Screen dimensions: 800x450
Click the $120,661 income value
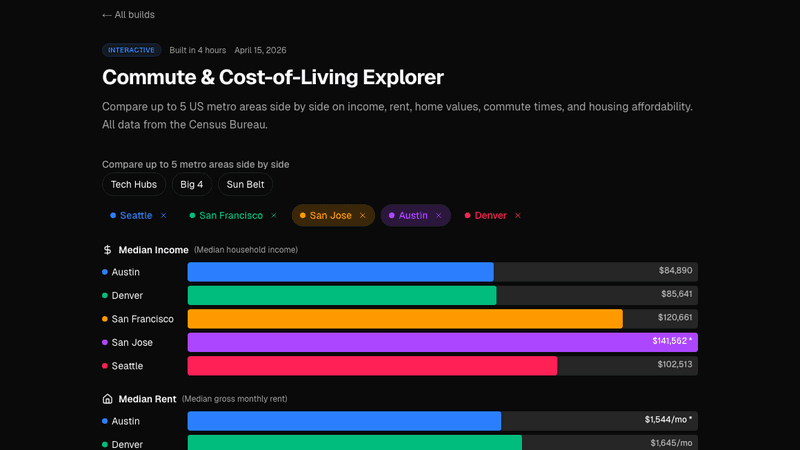pyautogui.click(x=674, y=317)
